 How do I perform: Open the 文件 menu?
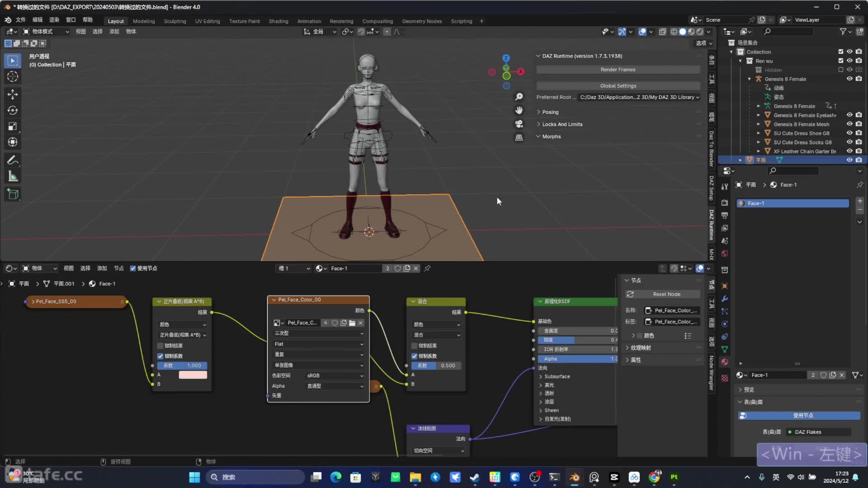(x=21, y=20)
